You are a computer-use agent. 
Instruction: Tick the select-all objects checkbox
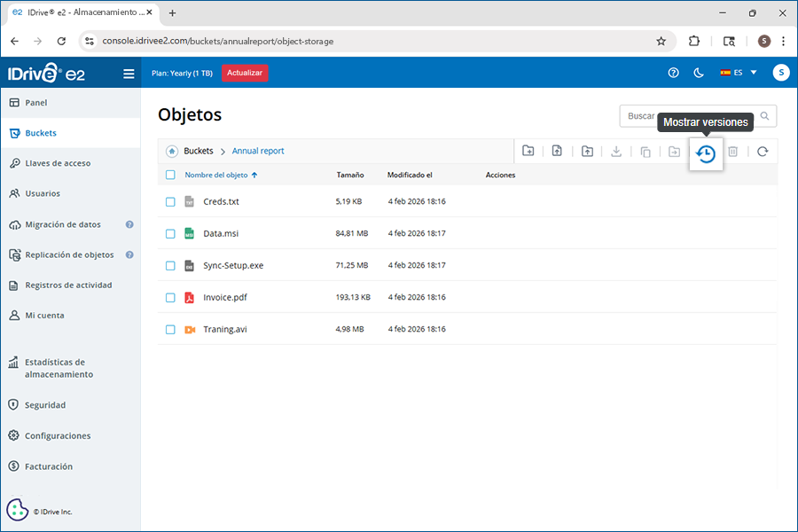171,175
